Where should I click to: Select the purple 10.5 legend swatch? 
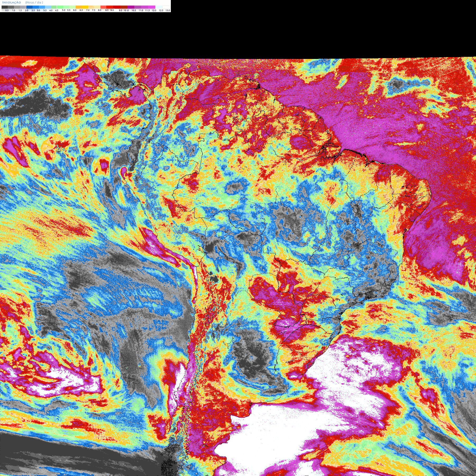tap(131, 7)
